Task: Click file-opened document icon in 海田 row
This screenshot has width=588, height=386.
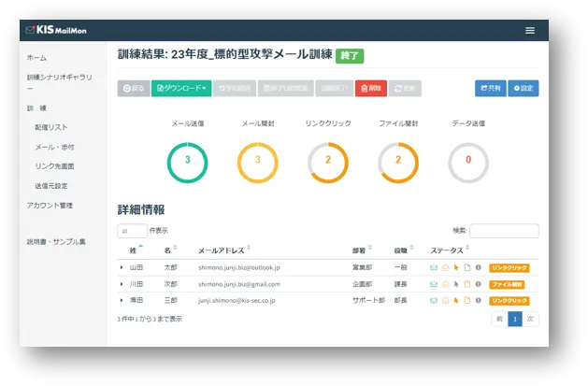Action: 466,301
